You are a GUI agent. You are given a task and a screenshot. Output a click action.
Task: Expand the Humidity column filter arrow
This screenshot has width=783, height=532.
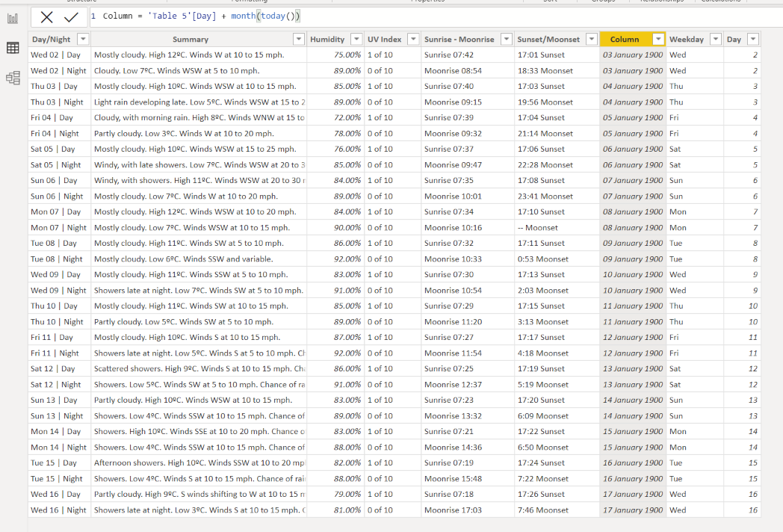356,39
